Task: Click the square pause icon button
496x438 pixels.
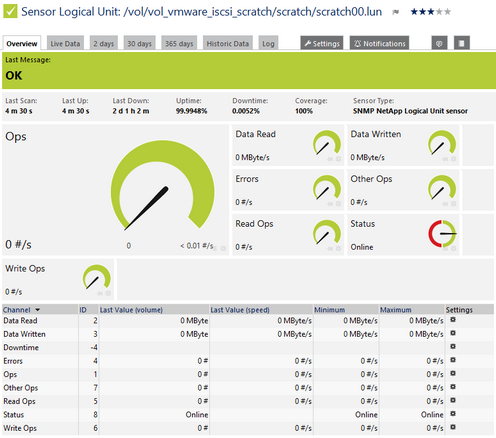Action: (462, 43)
